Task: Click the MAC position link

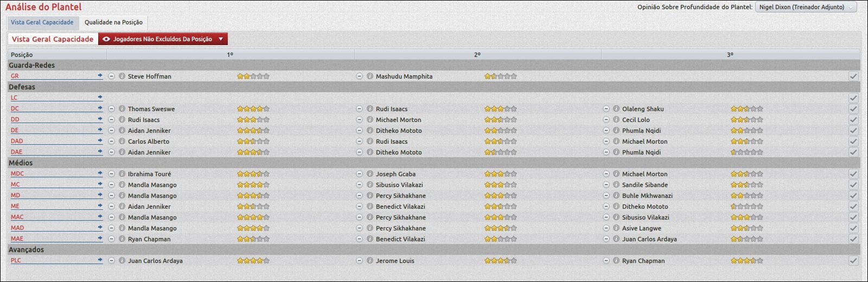Action: tap(17, 217)
